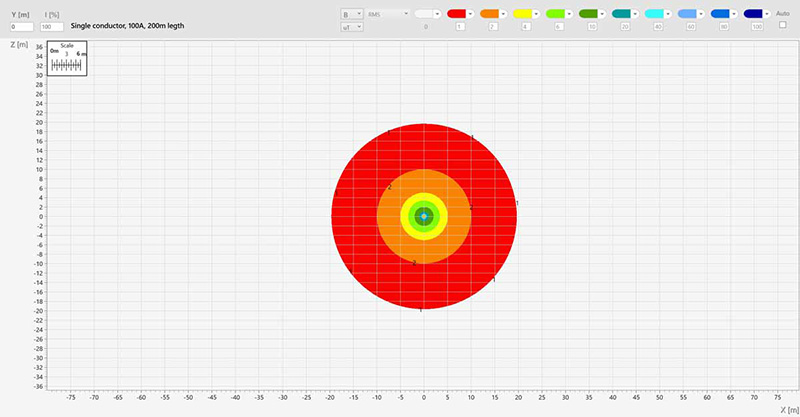Click the 0 tick on X axis
800x417 pixels.
[424, 397]
